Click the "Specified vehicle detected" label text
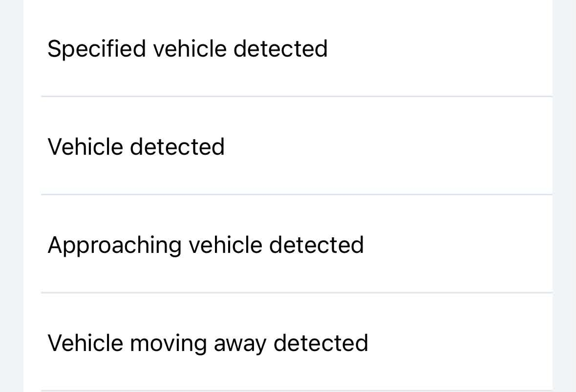This screenshot has height=392, width=576. click(x=188, y=49)
